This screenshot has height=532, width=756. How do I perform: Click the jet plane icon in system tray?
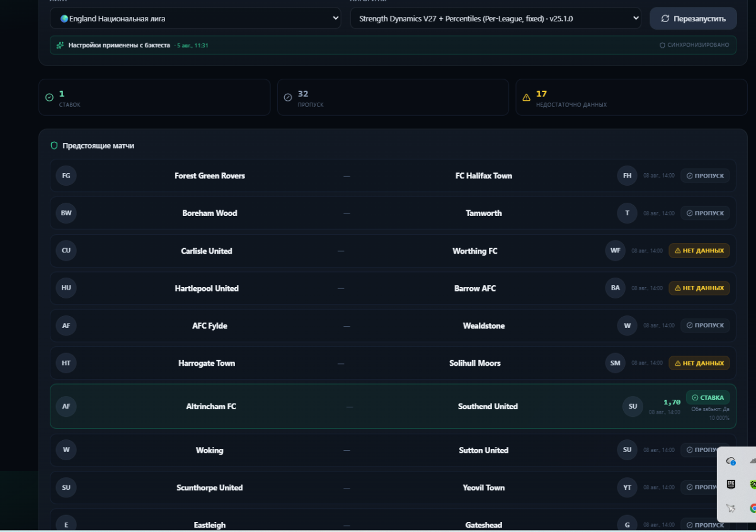point(731,508)
